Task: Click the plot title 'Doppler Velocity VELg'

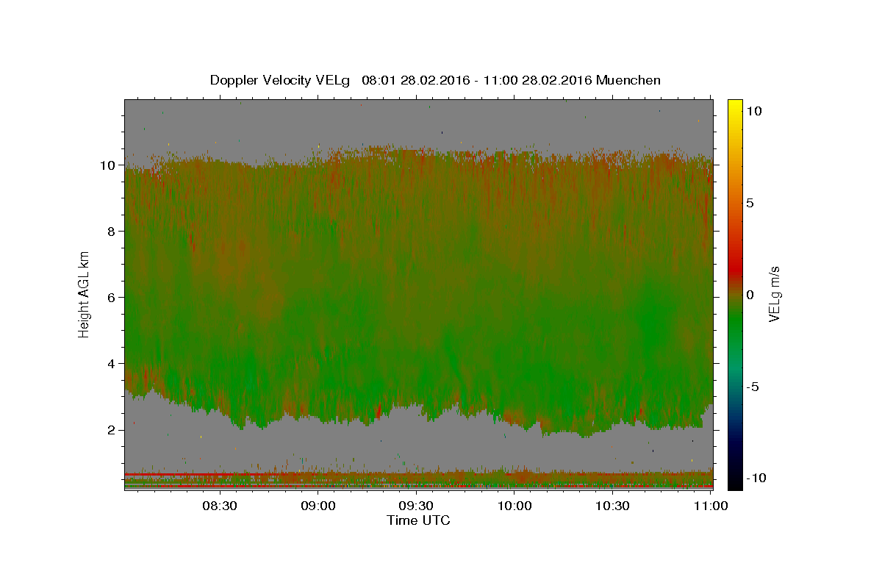Action: (280, 80)
